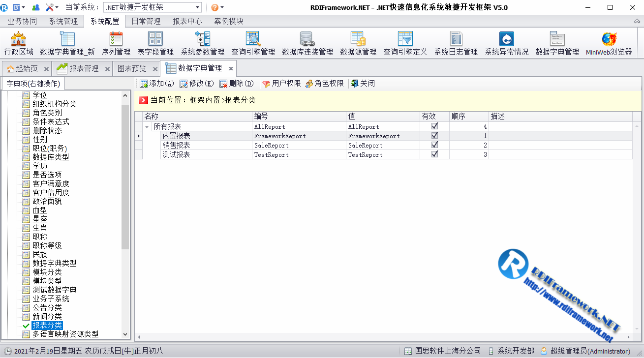The width and height of the screenshot is (644, 358).
Task: Collapse the 所有报表 tree row
Action: click(x=147, y=127)
